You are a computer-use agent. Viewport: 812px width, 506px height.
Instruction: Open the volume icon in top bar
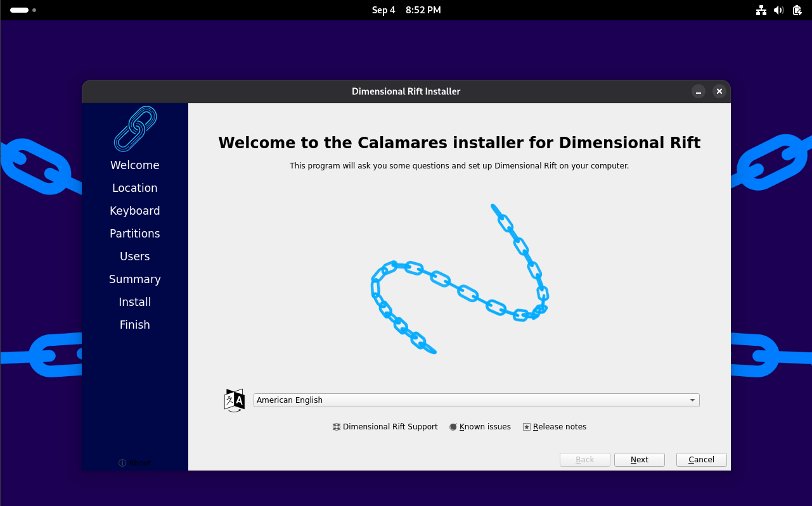(x=779, y=10)
